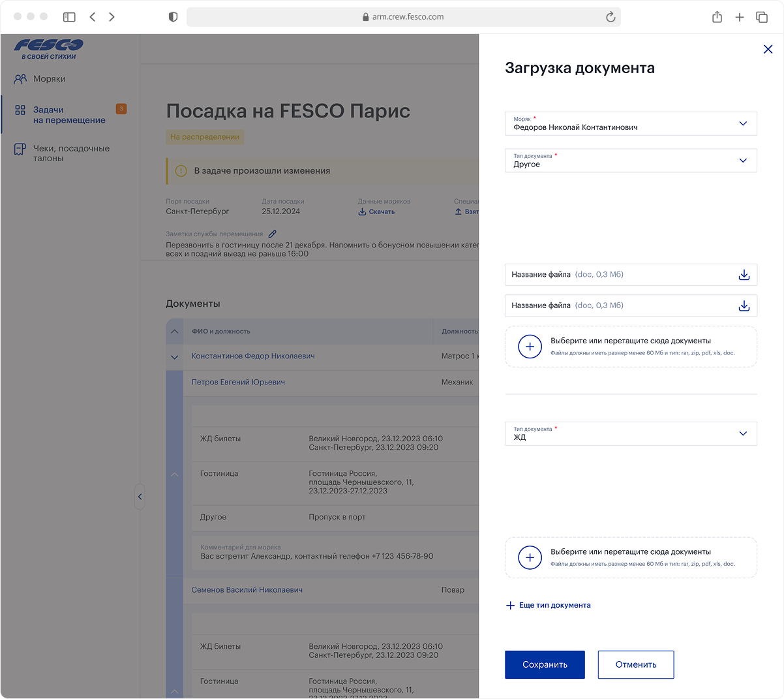Collapse the sidebar with the arrow handle

click(x=140, y=497)
